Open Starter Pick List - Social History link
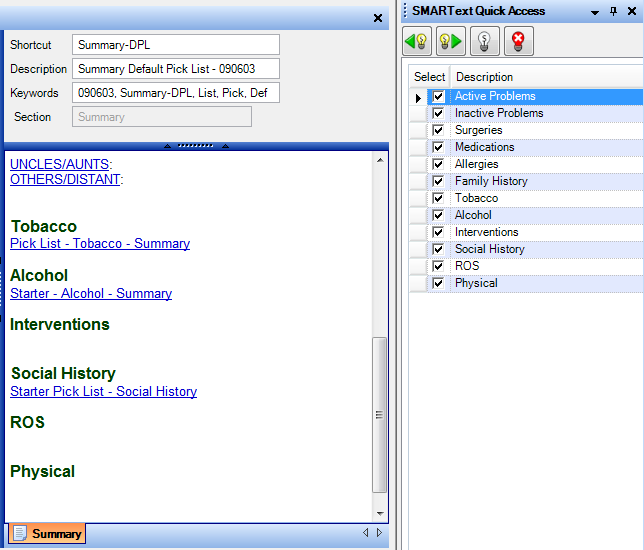 (104, 391)
